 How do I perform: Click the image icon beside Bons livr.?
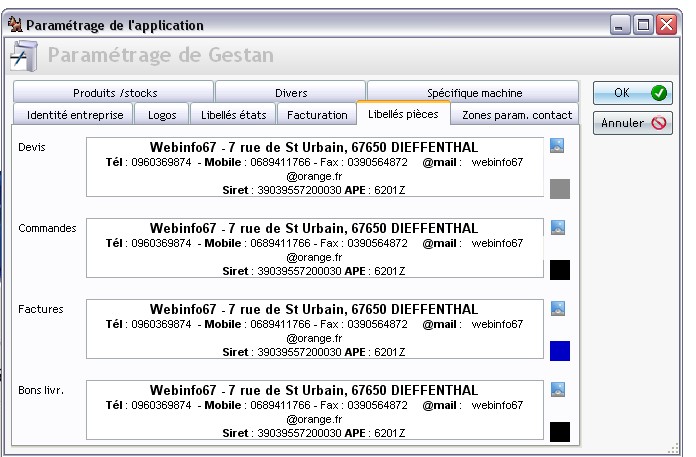tap(558, 389)
